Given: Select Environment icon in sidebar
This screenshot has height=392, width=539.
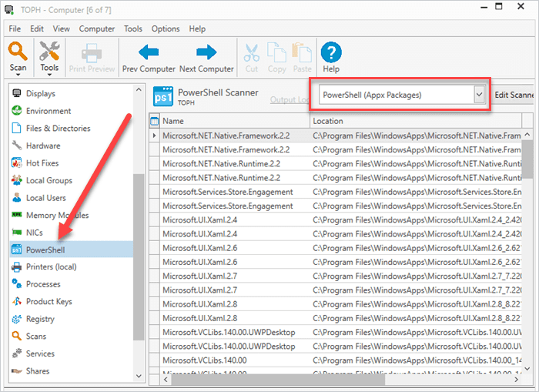Looking at the screenshot, I should (x=16, y=110).
